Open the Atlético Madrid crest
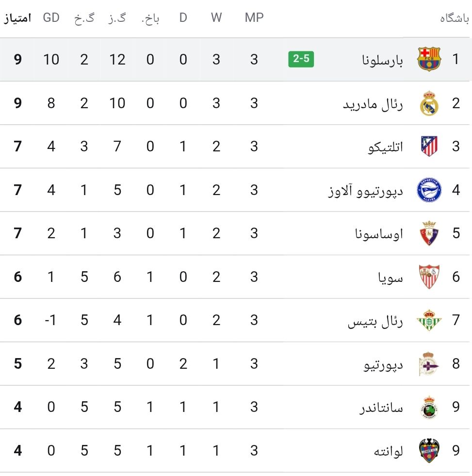 429,147
